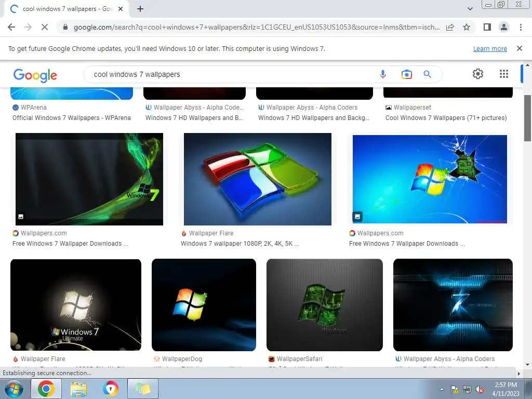Bookmark this page with the star

click(x=467, y=27)
